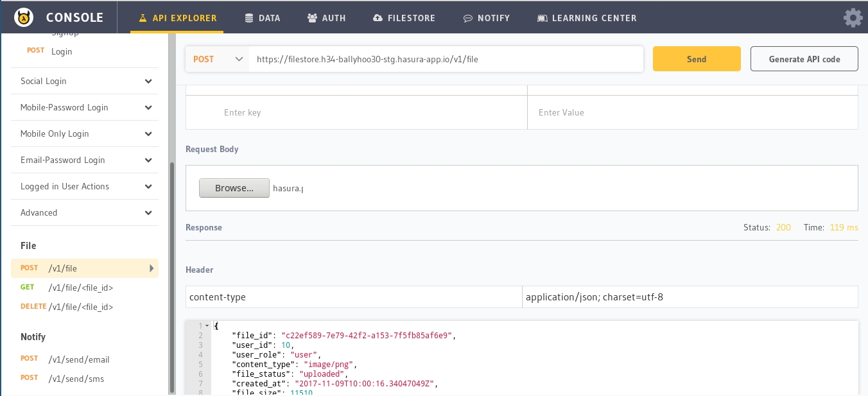The width and height of the screenshot is (868, 396).
Task: Open the POST method dropdown
Action: coord(218,59)
